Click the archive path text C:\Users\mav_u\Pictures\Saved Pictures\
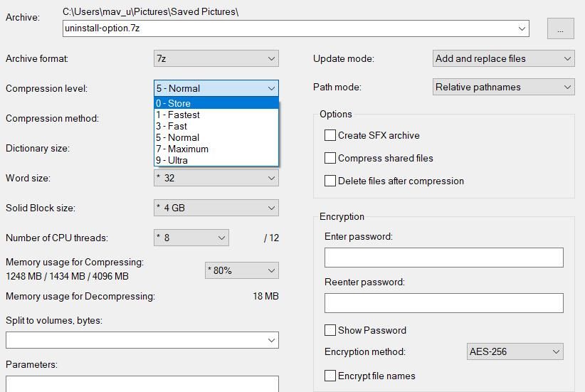This screenshot has height=392, width=585. click(x=151, y=11)
